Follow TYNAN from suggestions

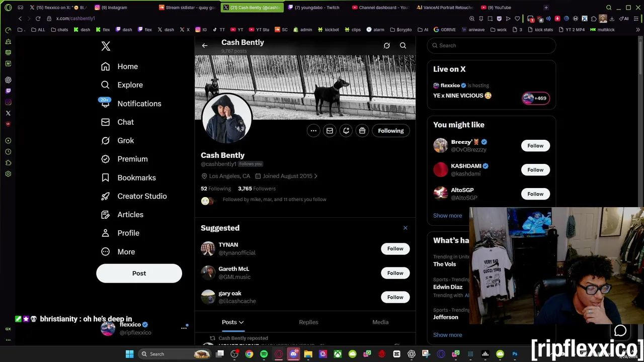click(x=395, y=249)
